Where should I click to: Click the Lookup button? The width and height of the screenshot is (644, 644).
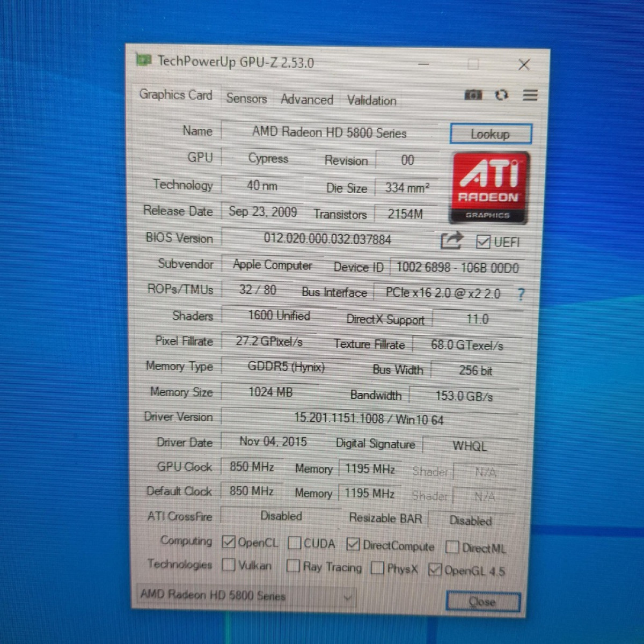[491, 134]
